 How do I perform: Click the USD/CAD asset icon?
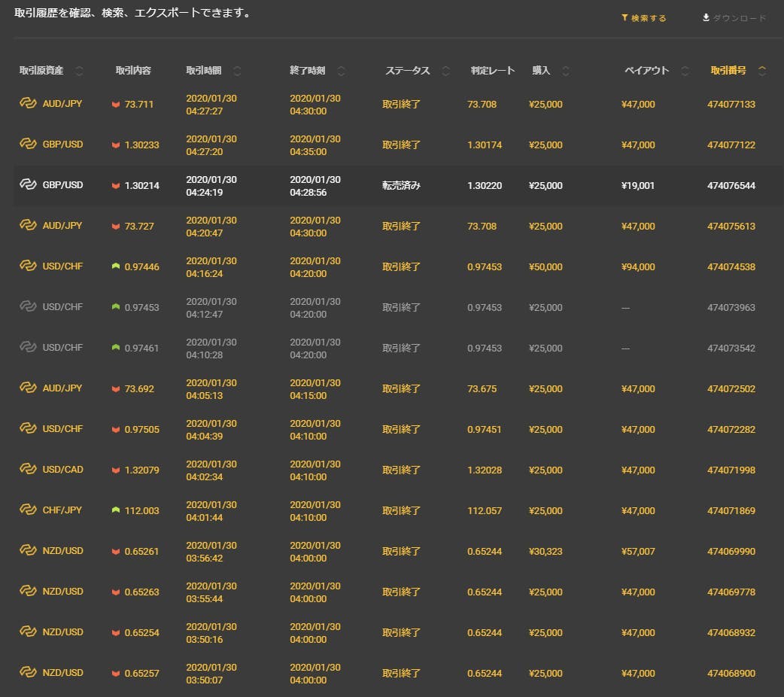click(28, 470)
